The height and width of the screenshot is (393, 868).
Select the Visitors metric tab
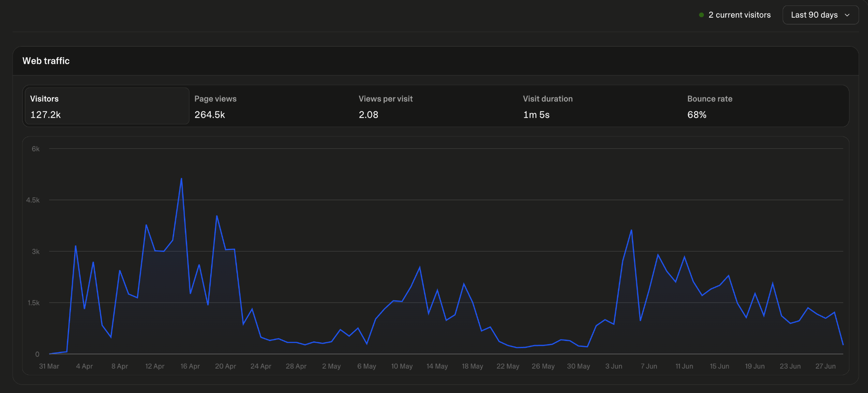click(x=107, y=106)
